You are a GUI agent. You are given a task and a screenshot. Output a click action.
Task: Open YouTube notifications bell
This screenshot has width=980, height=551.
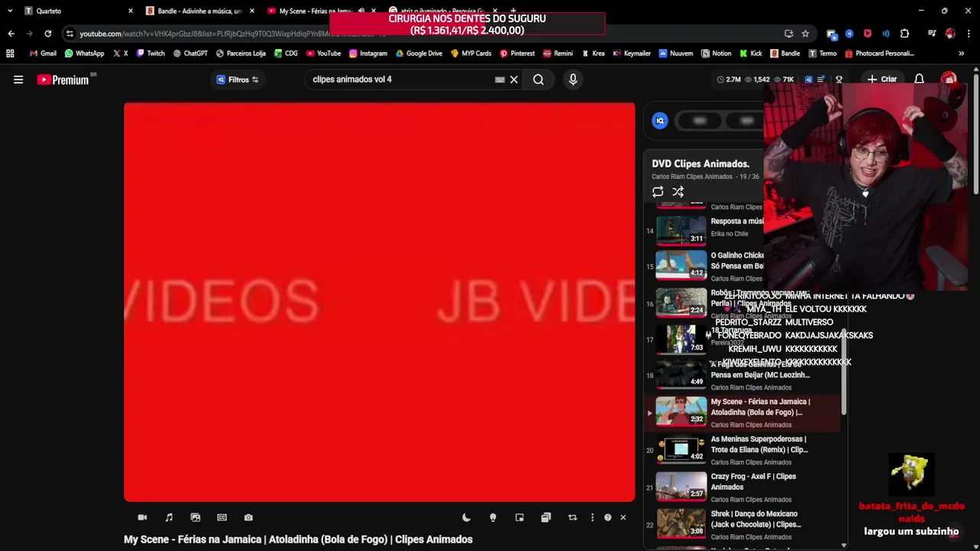pyautogui.click(x=919, y=80)
